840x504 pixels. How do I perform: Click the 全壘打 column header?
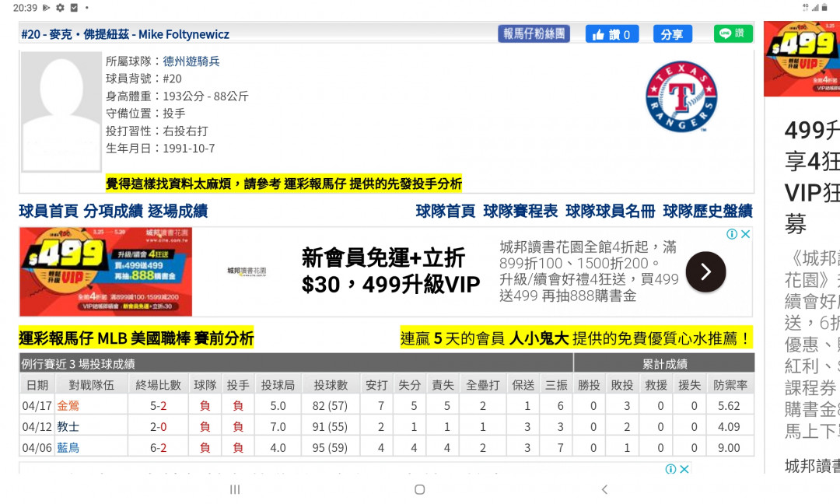(x=482, y=385)
